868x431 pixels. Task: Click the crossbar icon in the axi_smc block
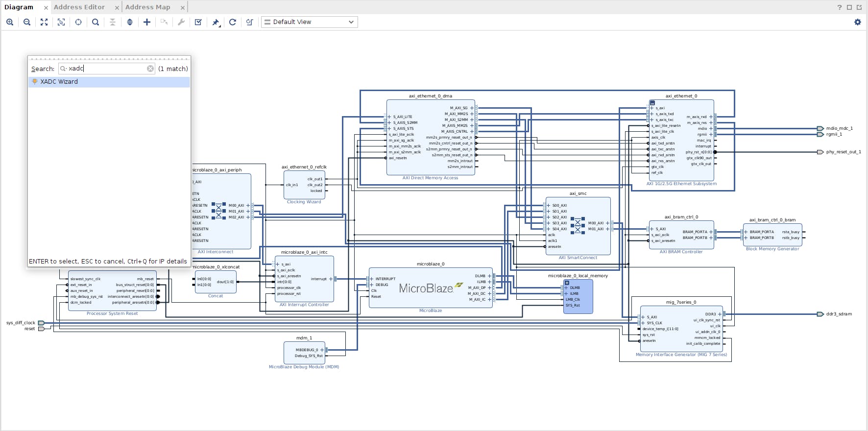coord(578,226)
